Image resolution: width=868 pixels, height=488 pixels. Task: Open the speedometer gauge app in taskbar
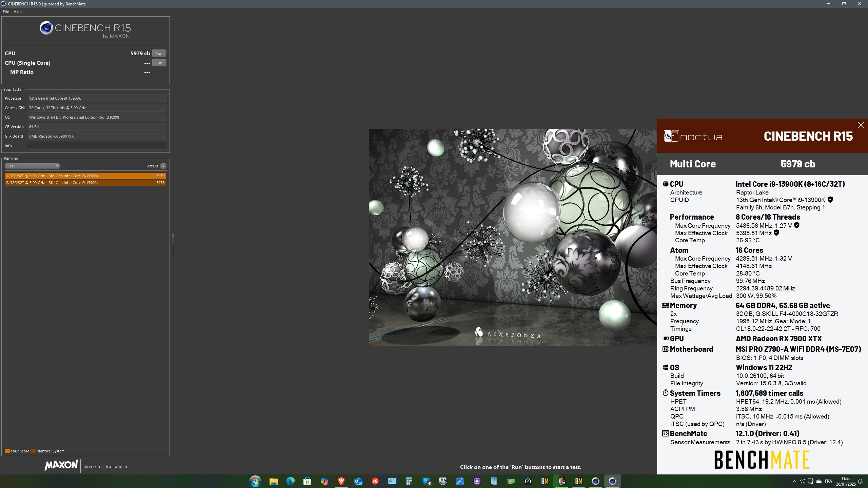(x=528, y=481)
